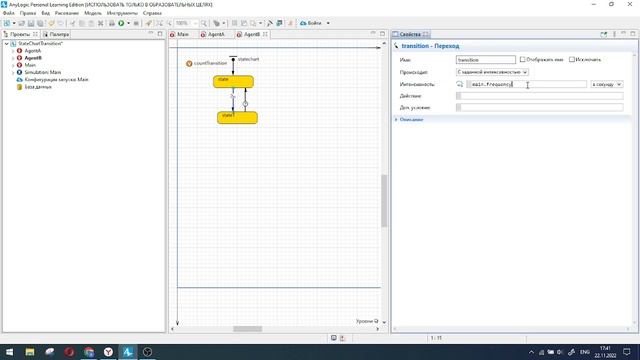Switch to the Палитра tab
The height and width of the screenshot is (360, 640).
(x=56, y=34)
